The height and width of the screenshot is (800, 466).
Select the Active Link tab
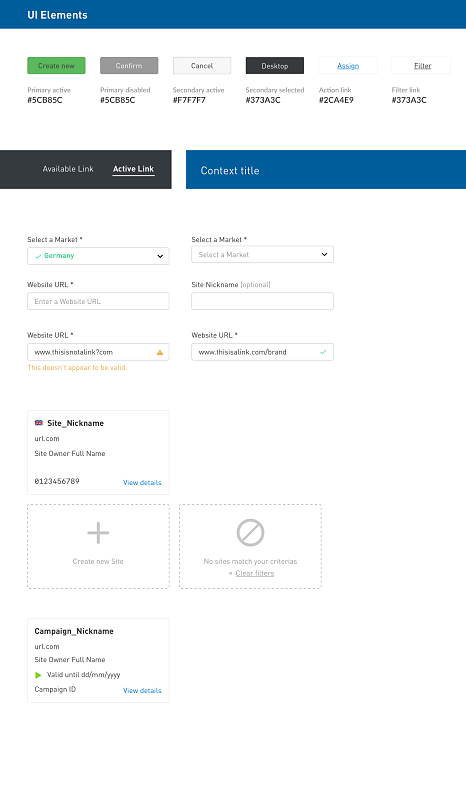coord(133,169)
